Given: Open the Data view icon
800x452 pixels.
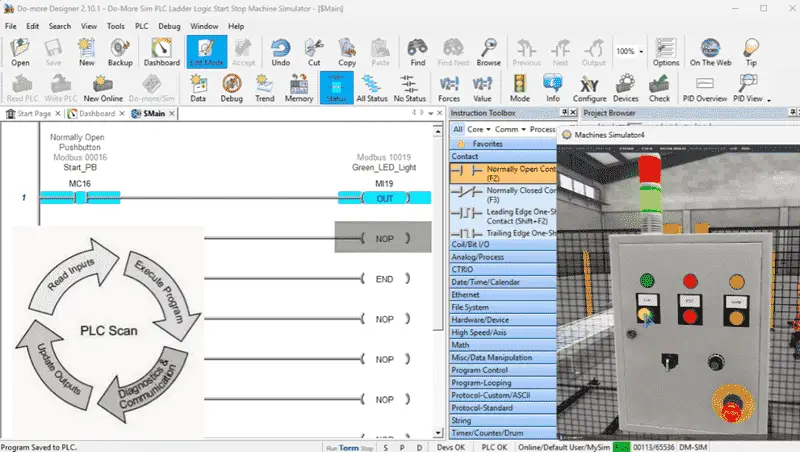Looking at the screenshot, I should click(x=198, y=88).
